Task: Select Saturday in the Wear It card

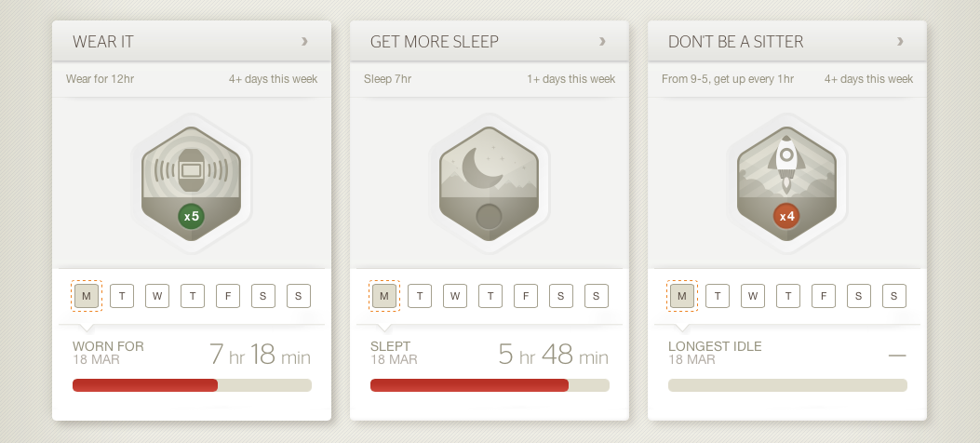Action: point(262,296)
